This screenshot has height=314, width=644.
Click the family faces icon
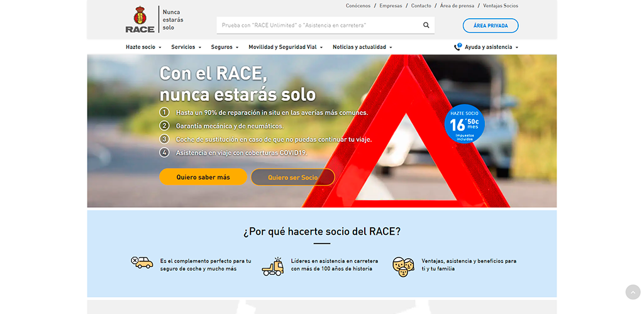(403, 267)
